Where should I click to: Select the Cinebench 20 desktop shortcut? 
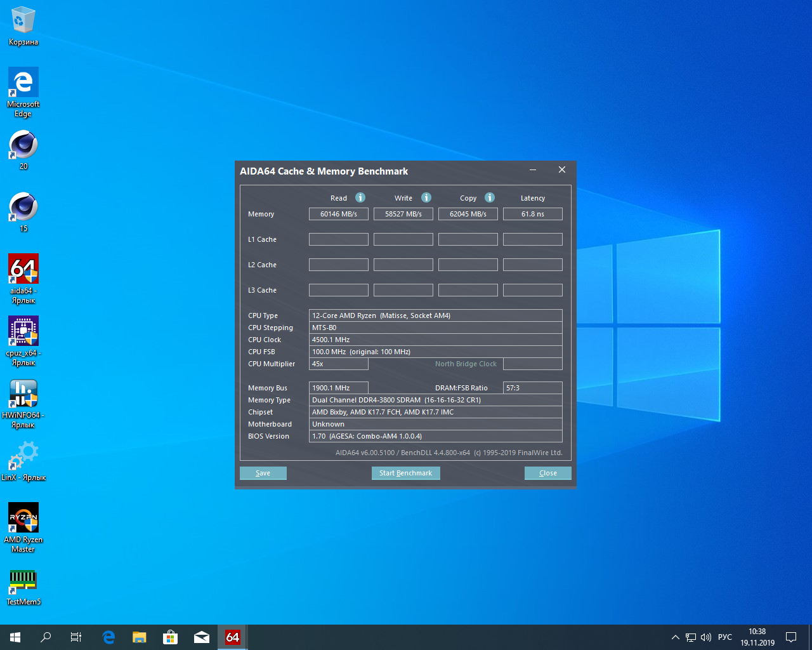pyautogui.click(x=23, y=150)
